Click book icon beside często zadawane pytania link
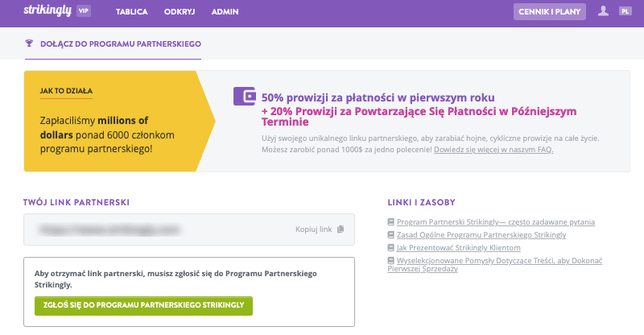644x335 pixels. tap(391, 222)
